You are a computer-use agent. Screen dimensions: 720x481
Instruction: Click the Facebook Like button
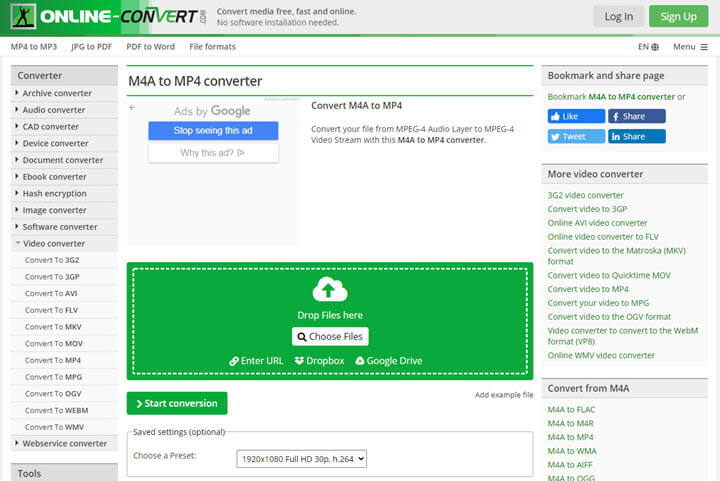[x=576, y=116]
